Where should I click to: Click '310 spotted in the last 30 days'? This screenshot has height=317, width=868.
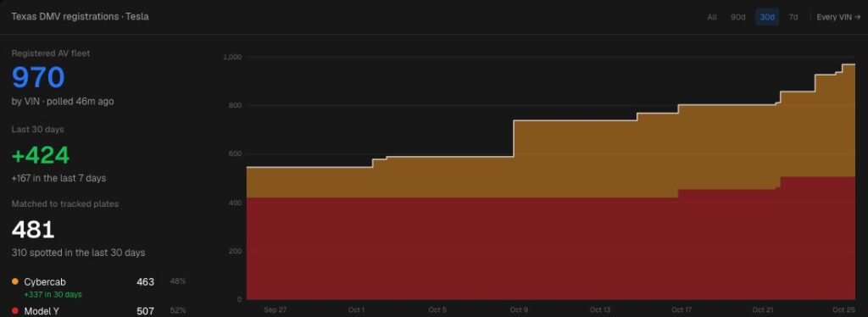[x=78, y=253]
